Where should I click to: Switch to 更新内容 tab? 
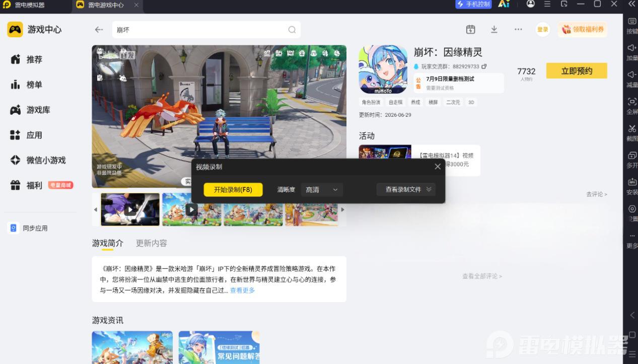(x=151, y=243)
